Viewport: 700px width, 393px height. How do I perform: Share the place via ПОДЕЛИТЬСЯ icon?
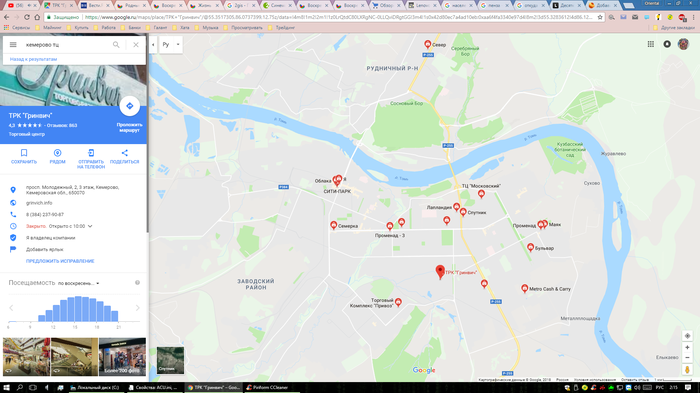click(125, 156)
